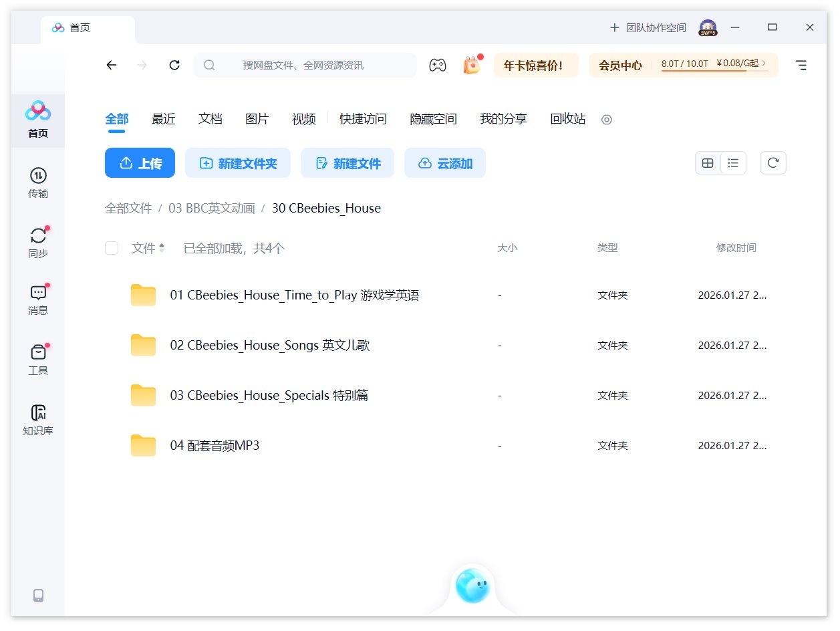Switch to the 视频 tab

[x=303, y=119]
